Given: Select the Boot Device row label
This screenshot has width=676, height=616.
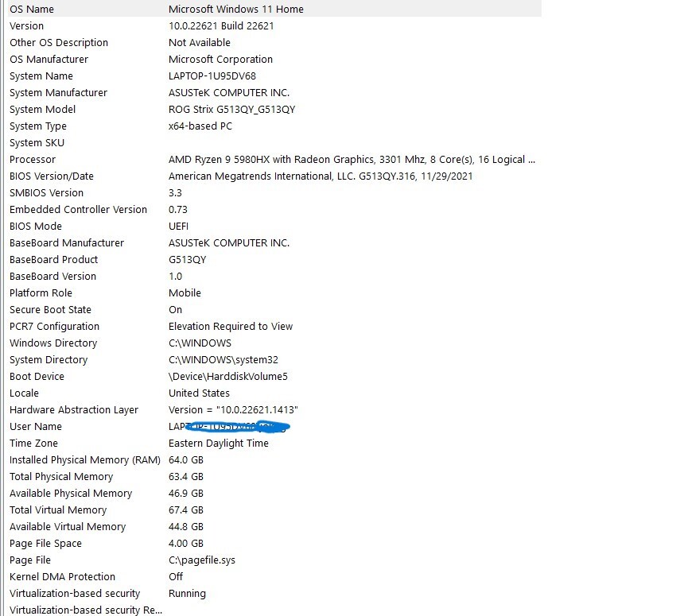Looking at the screenshot, I should pyautogui.click(x=37, y=377).
